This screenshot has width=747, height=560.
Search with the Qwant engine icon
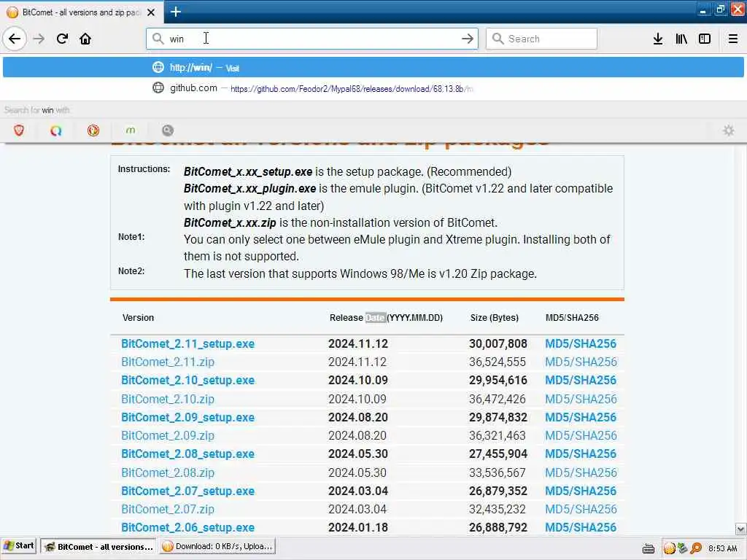55,131
